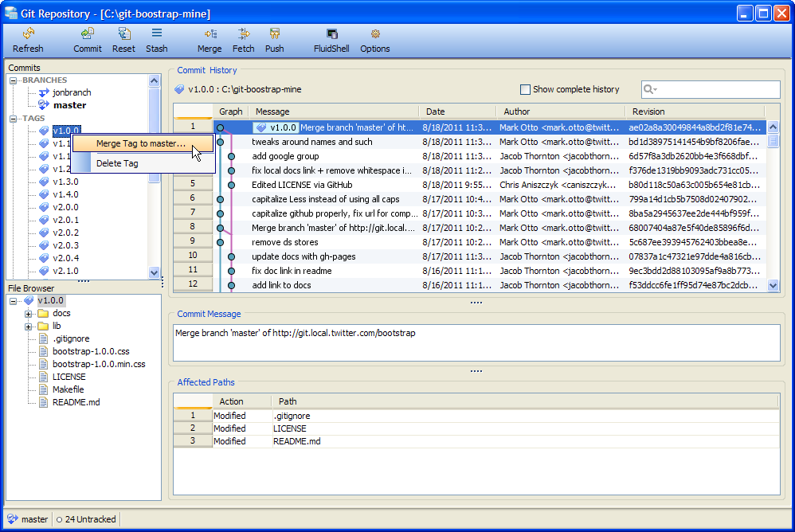The image size is (795, 532).
Task: Choose Delete Tag from context menu
Action: click(x=143, y=163)
